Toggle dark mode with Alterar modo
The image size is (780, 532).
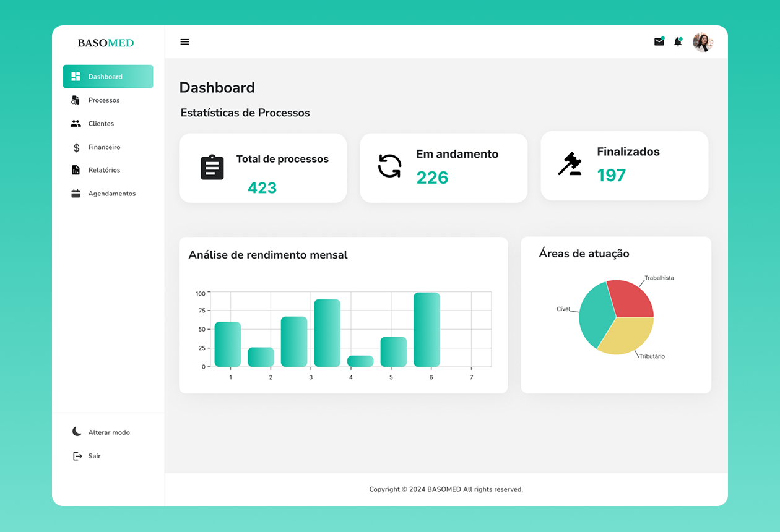tap(108, 432)
